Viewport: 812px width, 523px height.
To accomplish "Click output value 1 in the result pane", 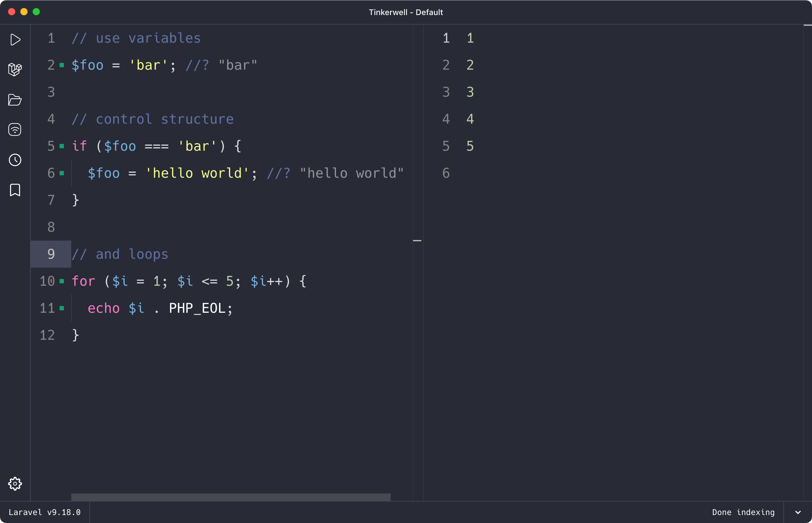I will click(x=470, y=38).
